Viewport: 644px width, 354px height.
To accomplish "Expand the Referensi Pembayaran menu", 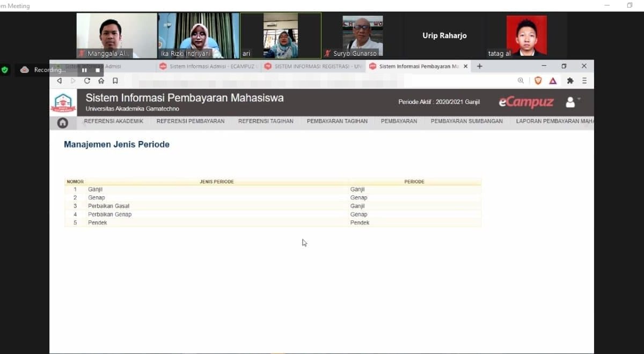I will click(x=191, y=121).
